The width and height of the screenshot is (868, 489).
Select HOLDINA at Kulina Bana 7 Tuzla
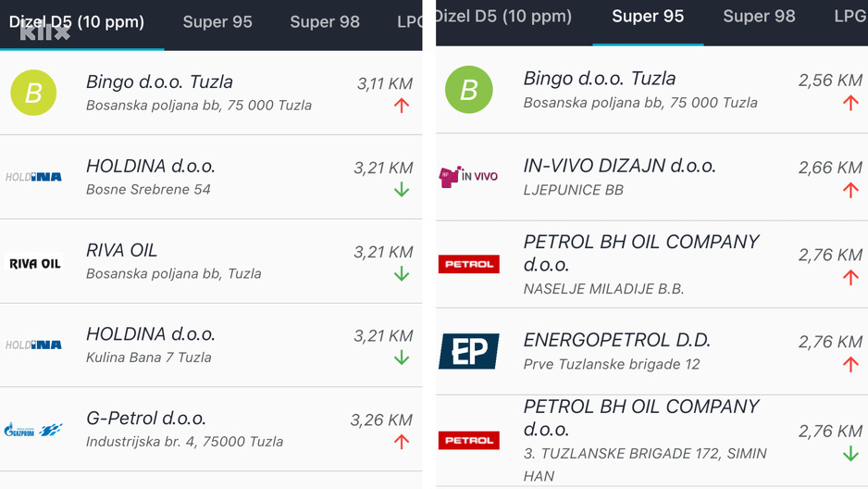point(150,334)
